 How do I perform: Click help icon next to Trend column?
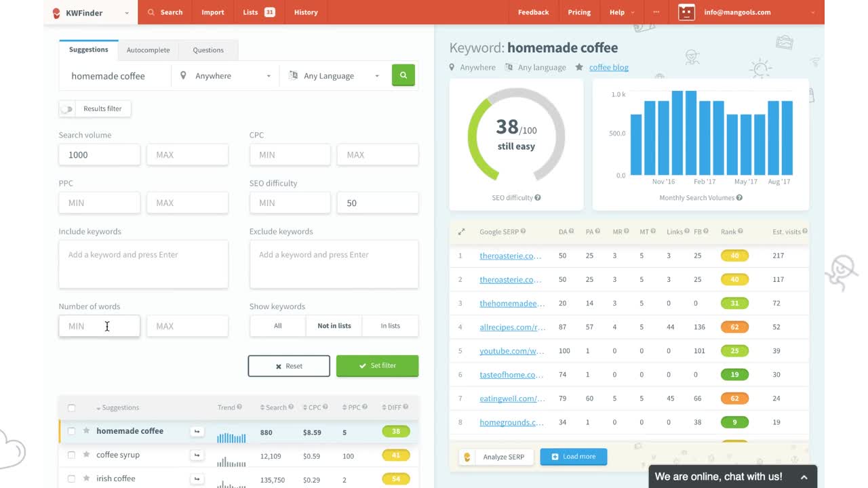coord(239,407)
